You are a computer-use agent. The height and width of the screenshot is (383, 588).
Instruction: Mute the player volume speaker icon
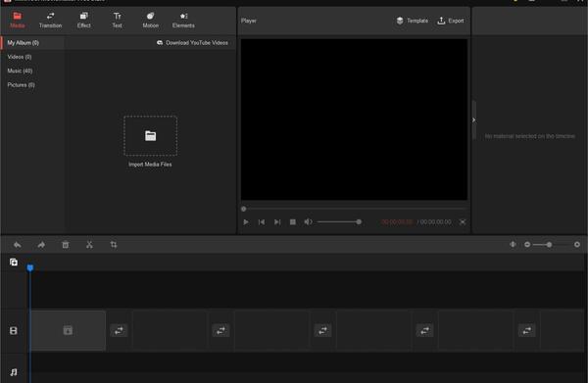(308, 222)
